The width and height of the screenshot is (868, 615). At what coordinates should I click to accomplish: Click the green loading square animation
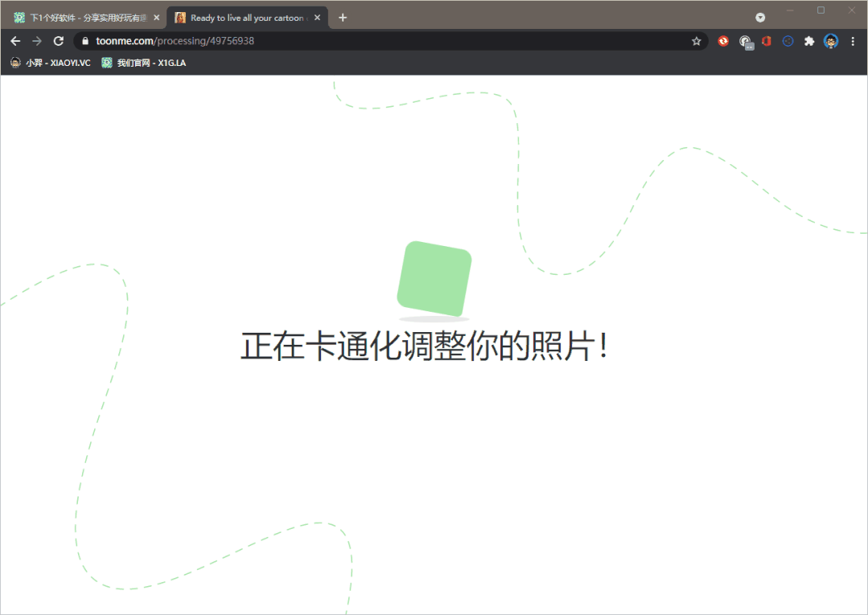[434, 279]
